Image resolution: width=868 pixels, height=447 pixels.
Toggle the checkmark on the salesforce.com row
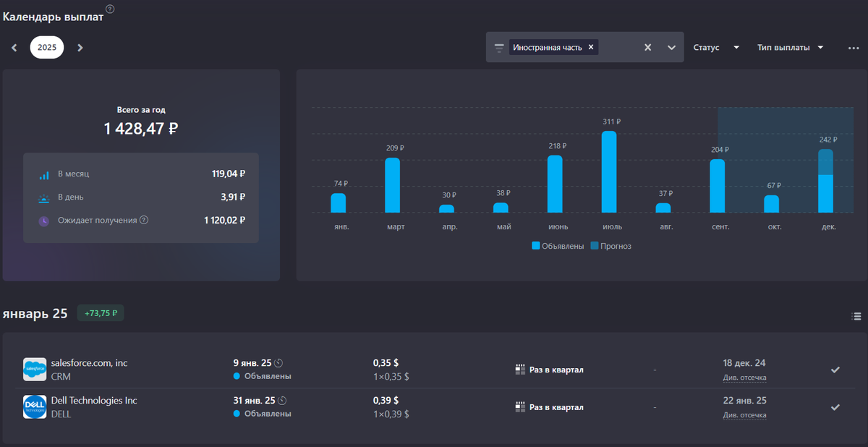pos(835,370)
